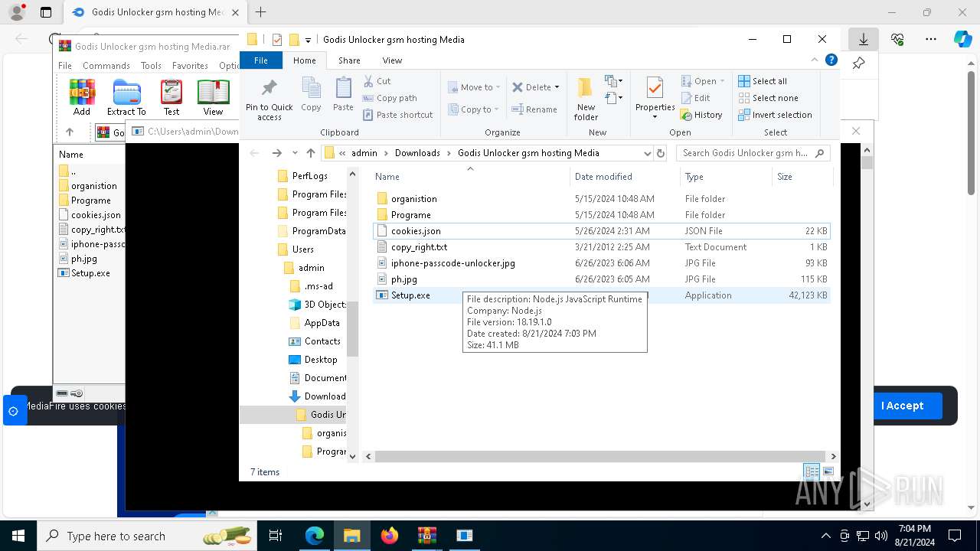Click Select all in ribbon
The width and height of the screenshot is (980, 551).
coord(763,81)
